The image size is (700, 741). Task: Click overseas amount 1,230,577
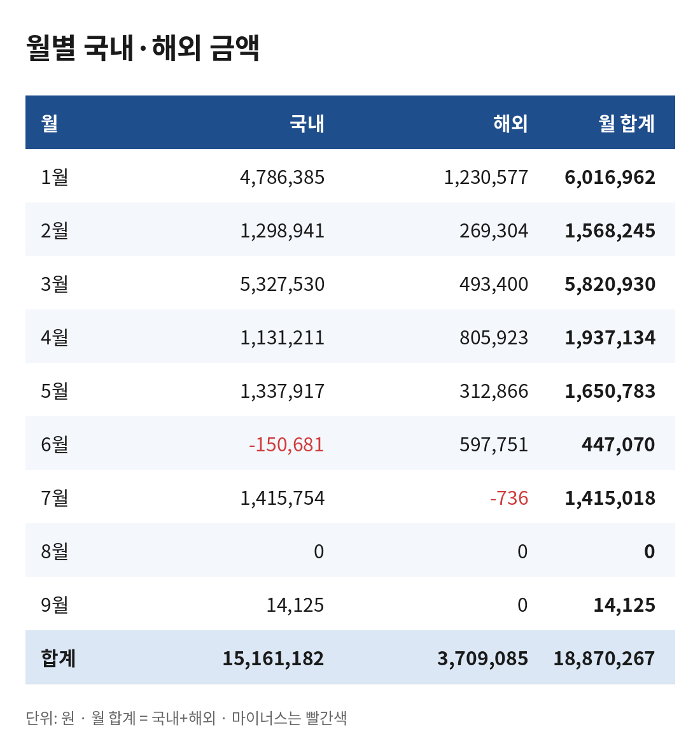click(486, 177)
